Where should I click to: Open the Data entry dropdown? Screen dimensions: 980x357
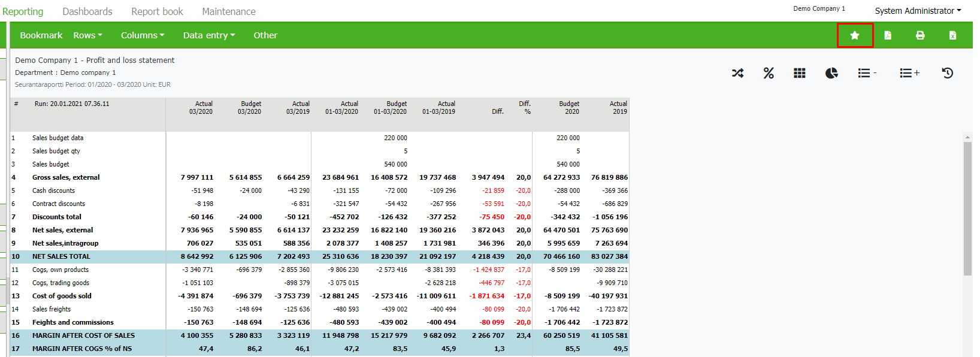click(x=209, y=35)
